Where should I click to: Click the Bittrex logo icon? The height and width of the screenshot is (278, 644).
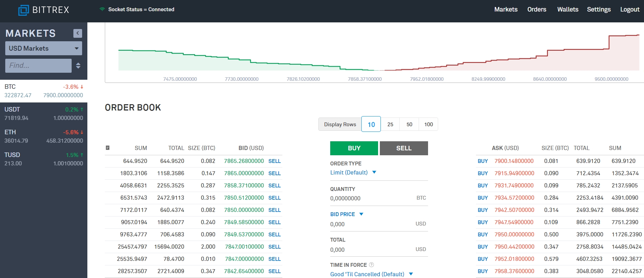pyautogui.click(x=23, y=10)
